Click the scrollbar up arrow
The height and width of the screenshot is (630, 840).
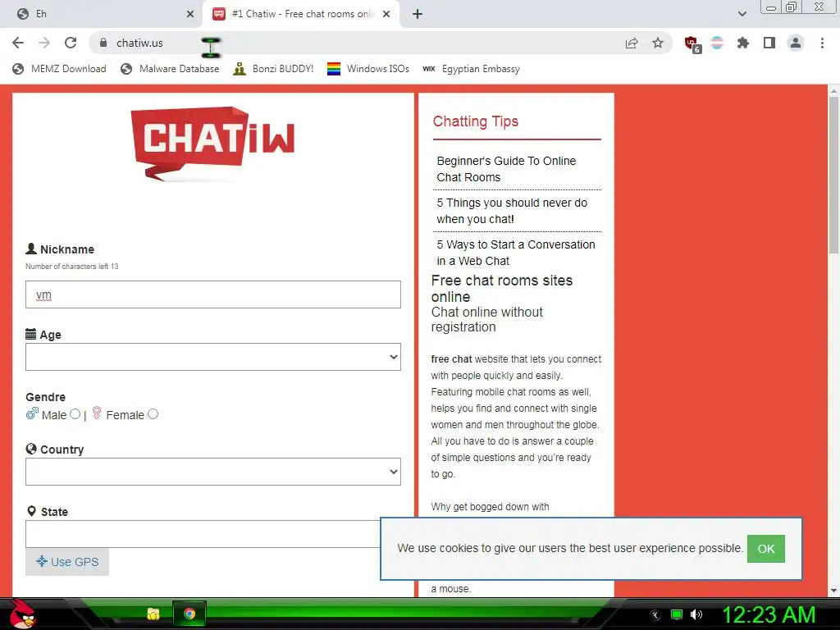click(x=834, y=91)
